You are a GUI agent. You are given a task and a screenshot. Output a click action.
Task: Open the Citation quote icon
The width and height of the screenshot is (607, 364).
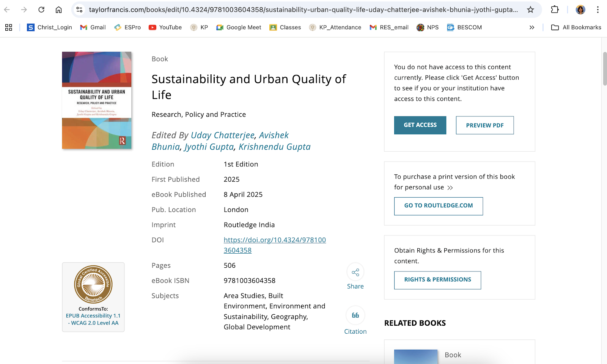pos(355,315)
